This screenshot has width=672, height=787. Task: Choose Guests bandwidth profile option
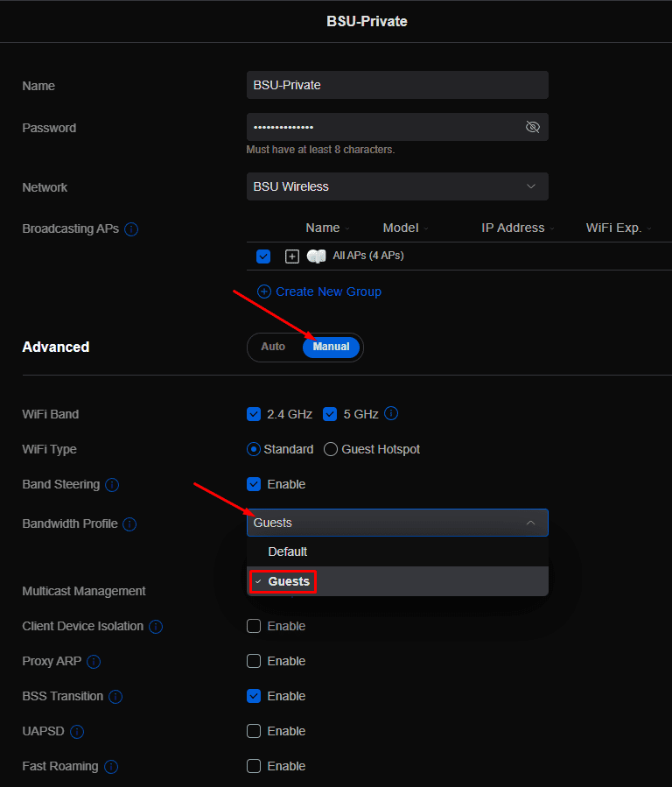pyautogui.click(x=397, y=581)
